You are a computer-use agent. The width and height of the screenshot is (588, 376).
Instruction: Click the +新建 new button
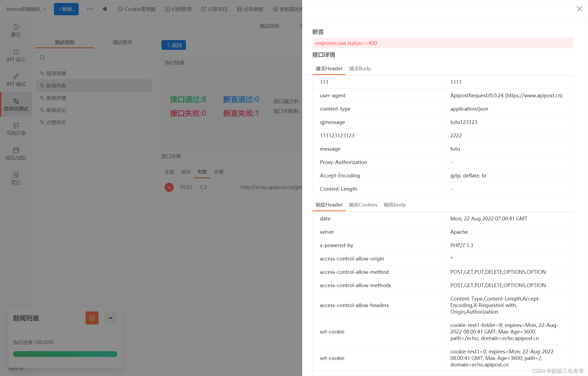coord(66,9)
